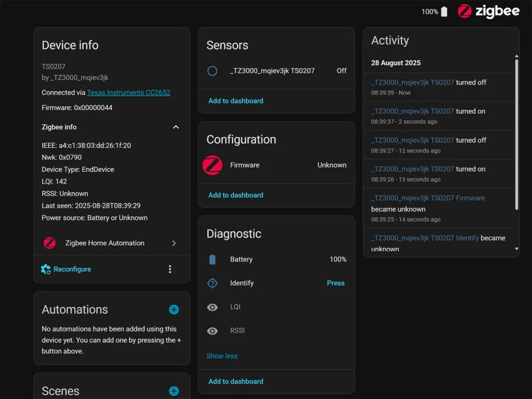This screenshot has width=532, height=399.
Task: Click the TS0207 sensor state circle
Action: [x=212, y=71]
